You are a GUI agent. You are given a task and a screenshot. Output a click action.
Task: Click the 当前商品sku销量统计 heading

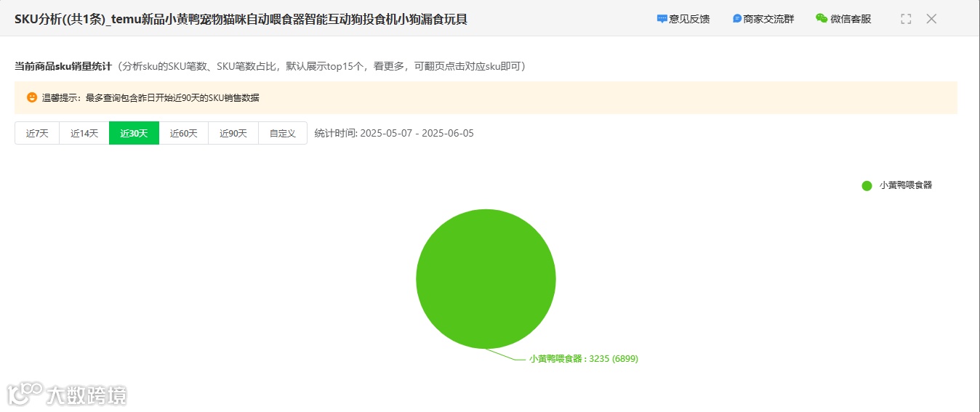tap(63, 66)
